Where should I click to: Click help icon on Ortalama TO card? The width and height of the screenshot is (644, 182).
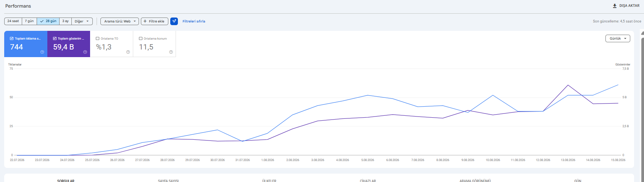coord(128,52)
